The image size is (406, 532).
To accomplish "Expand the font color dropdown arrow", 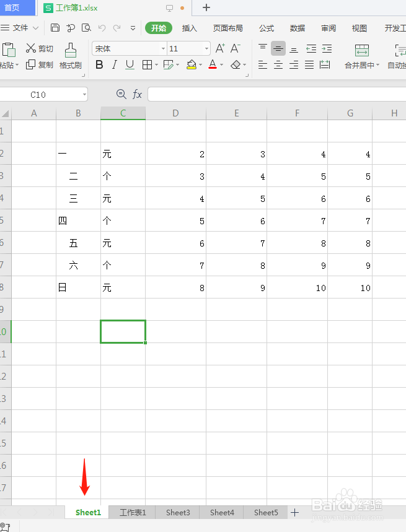I will pos(222,64).
